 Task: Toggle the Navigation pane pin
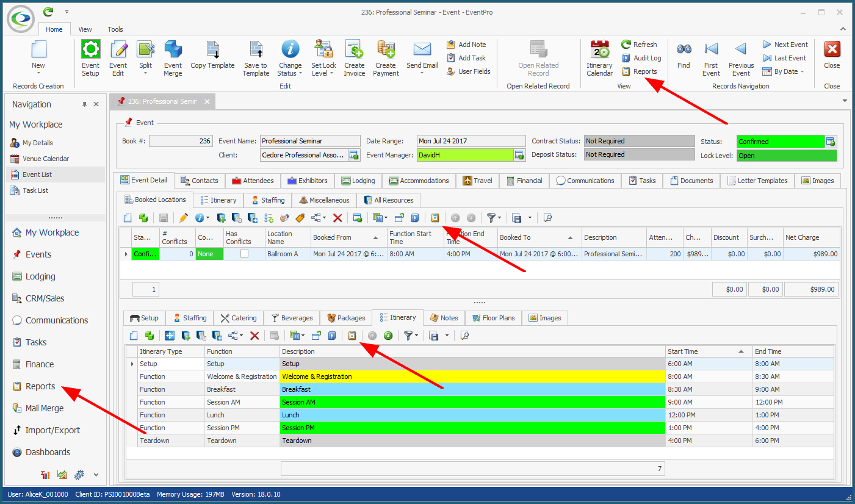coord(85,104)
